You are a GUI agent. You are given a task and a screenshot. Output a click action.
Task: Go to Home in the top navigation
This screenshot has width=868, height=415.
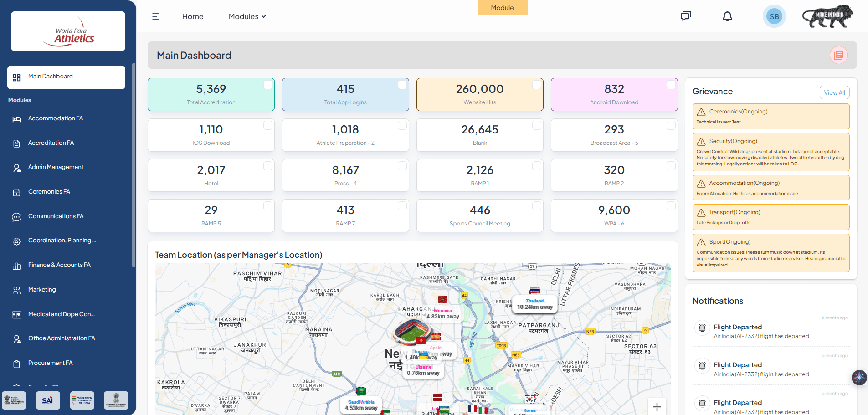click(x=193, y=16)
